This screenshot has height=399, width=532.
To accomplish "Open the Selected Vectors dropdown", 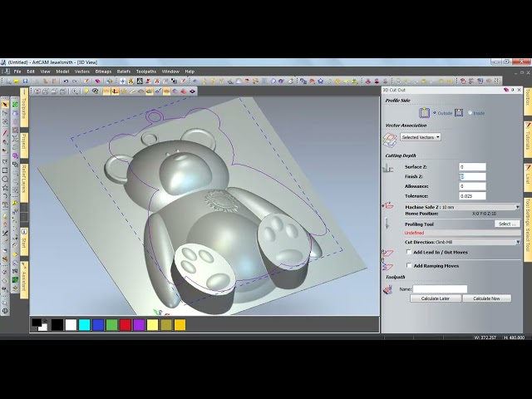I will point(421,137).
